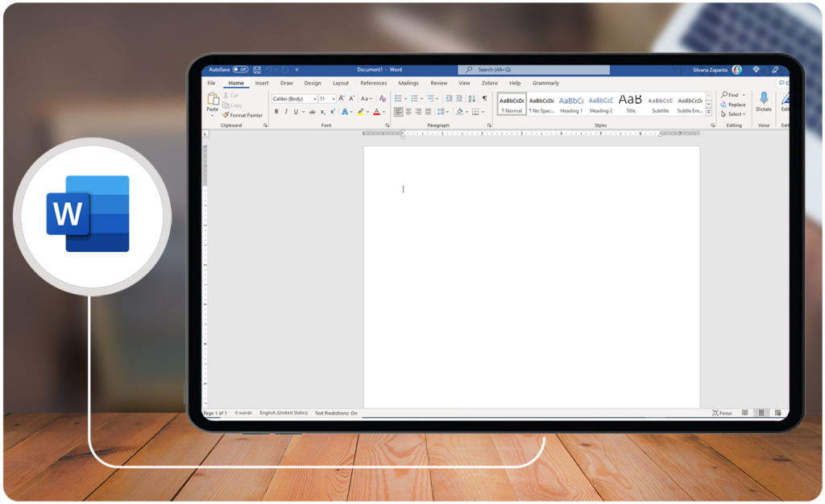Viewport: 825px width, 504px height.
Task: Click the Search (Alt+Q) box
Action: click(x=533, y=69)
